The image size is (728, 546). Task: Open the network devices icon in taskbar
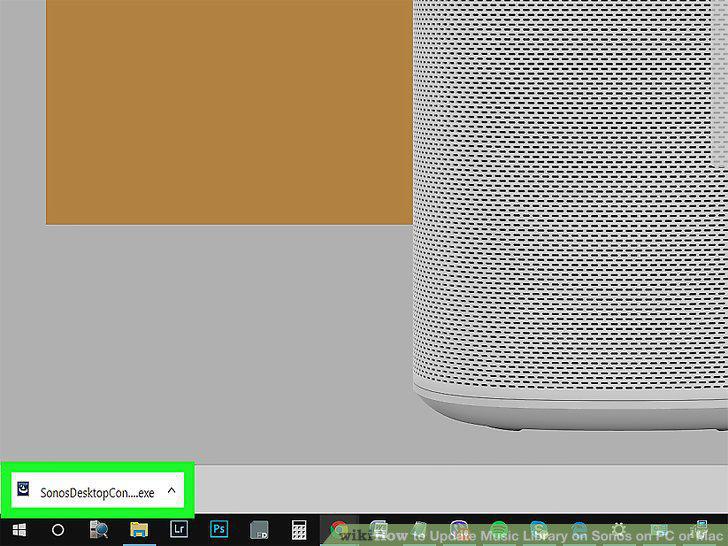699,530
